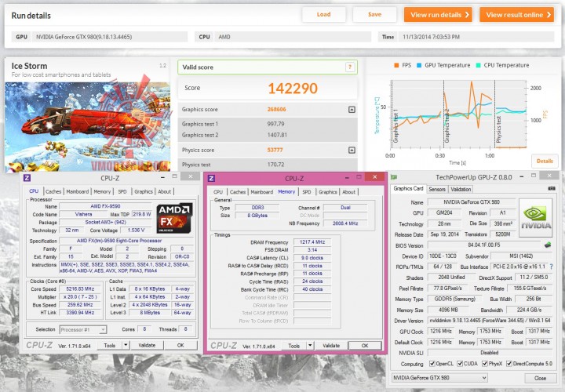The width and height of the screenshot is (565, 392).
Task: Click the 142290 score value
Action: [x=293, y=88]
